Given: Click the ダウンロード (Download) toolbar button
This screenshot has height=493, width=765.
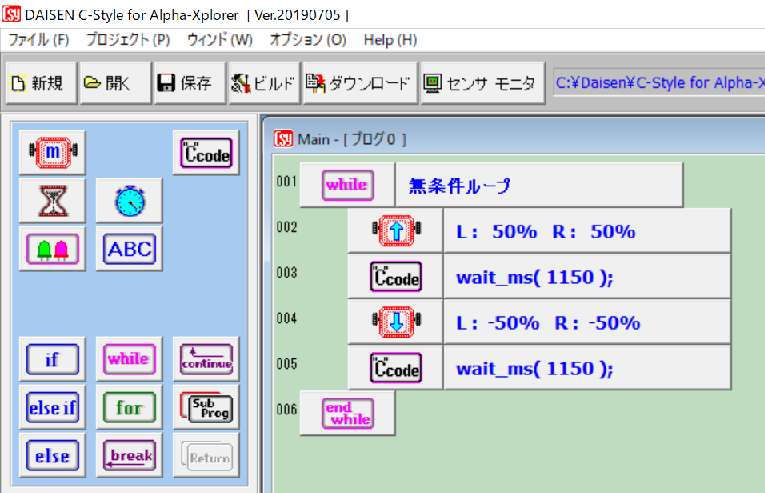Looking at the screenshot, I should tap(360, 83).
